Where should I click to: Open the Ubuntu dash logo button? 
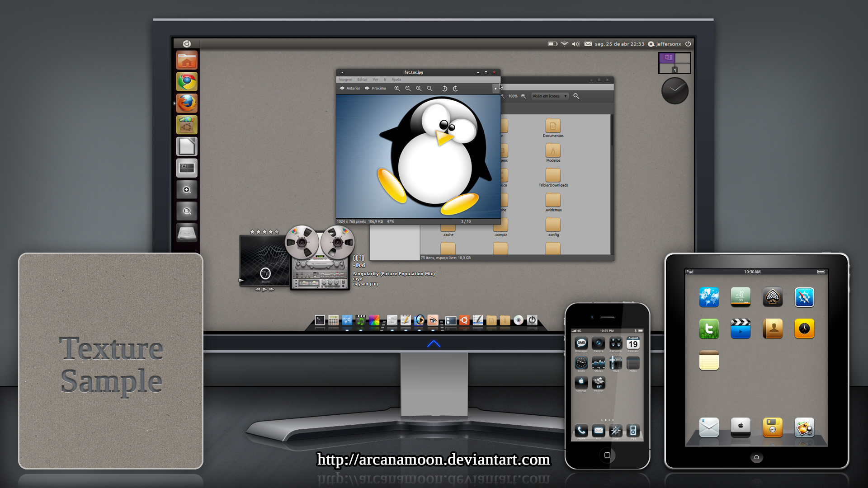coord(187,44)
